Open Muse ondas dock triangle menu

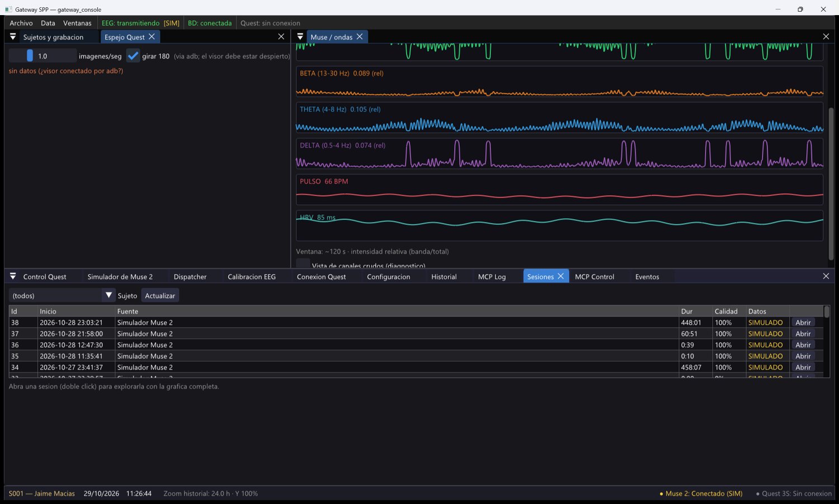[x=300, y=37]
